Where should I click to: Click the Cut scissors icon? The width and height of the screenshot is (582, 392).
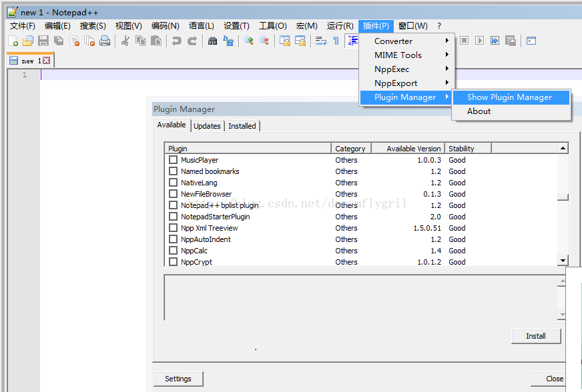(125, 41)
